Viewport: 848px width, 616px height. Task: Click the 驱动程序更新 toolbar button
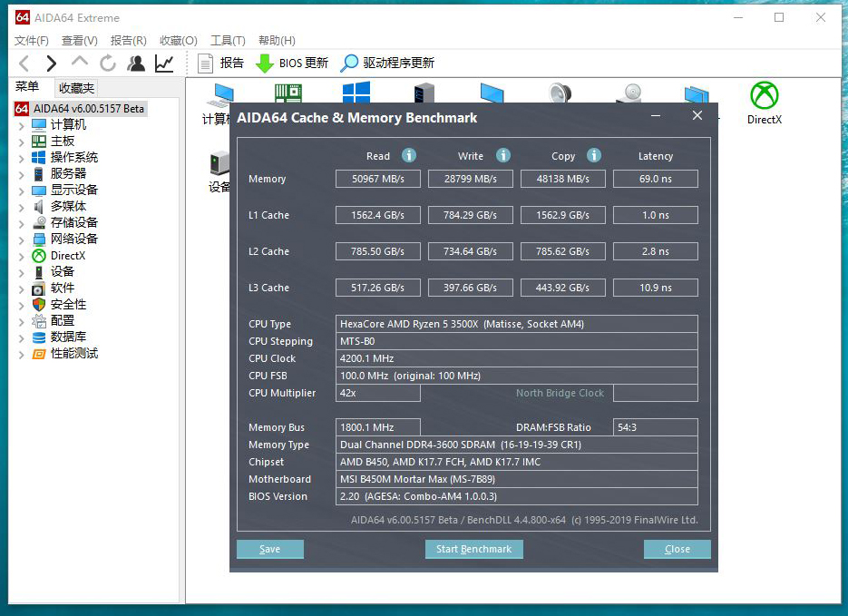pos(387,63)
